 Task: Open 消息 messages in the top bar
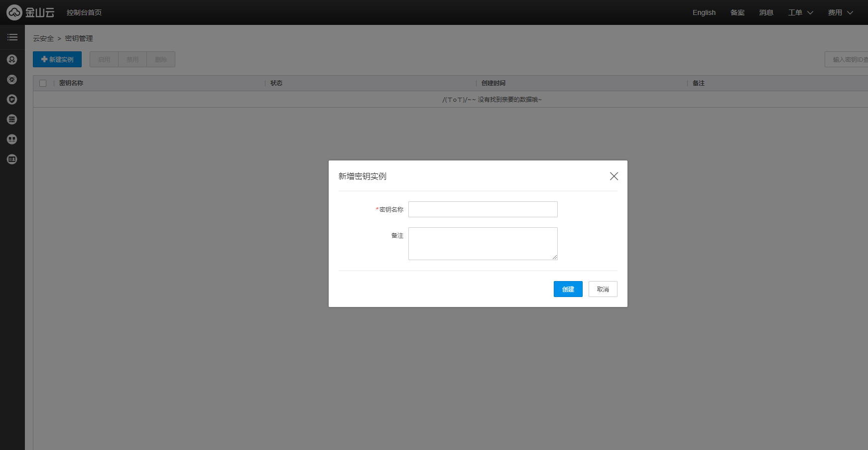tap(766, 12)
